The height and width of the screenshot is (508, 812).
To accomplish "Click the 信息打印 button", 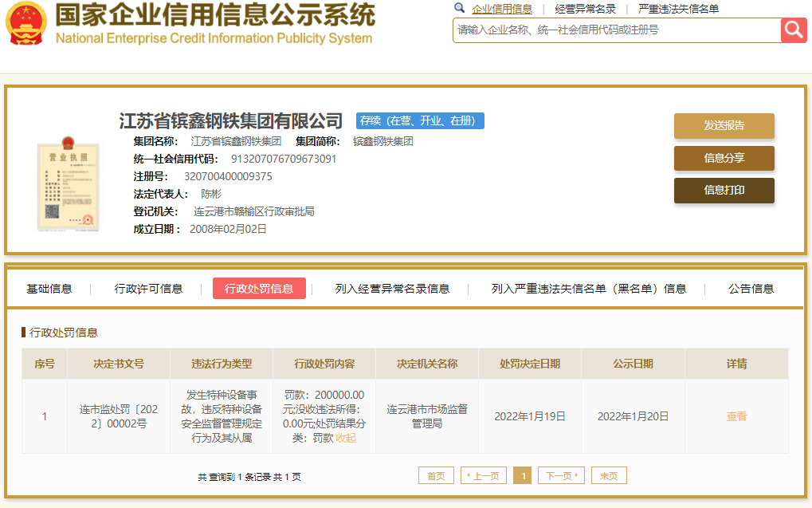I will (724, 191).
